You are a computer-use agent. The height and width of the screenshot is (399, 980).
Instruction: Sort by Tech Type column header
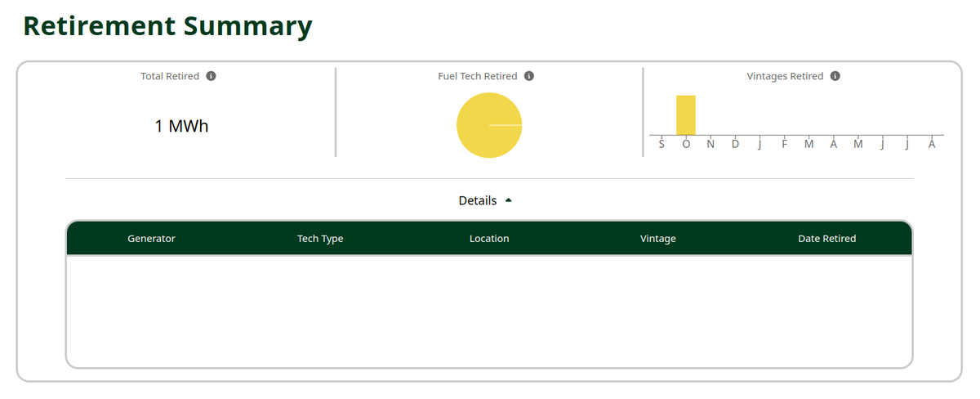click(320, 239)
